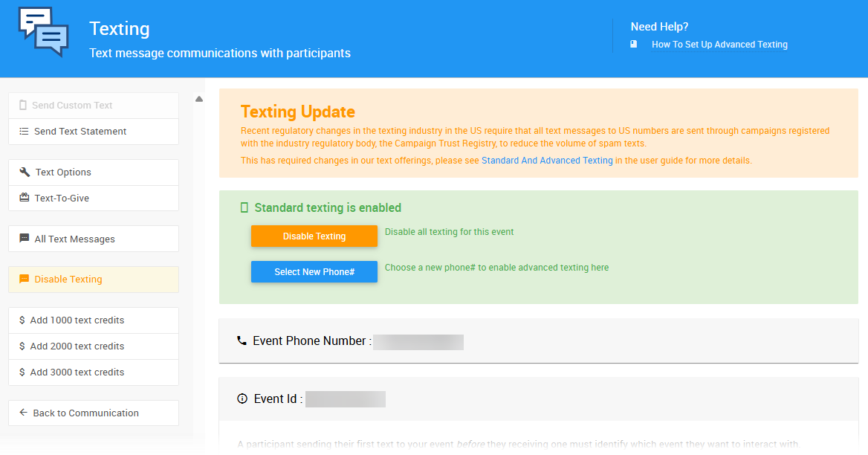Open the Standard And Advanced Texting link

click(x=547, y=161)
